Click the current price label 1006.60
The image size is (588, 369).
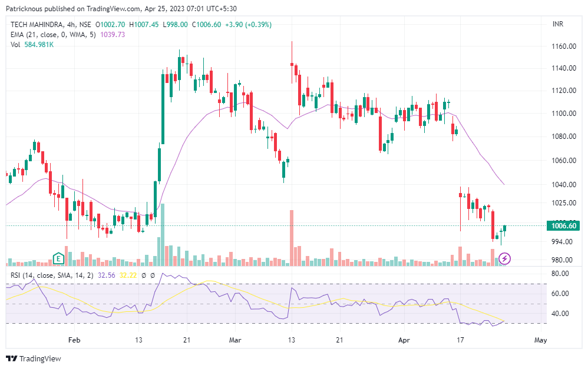[x=564, y=225]
